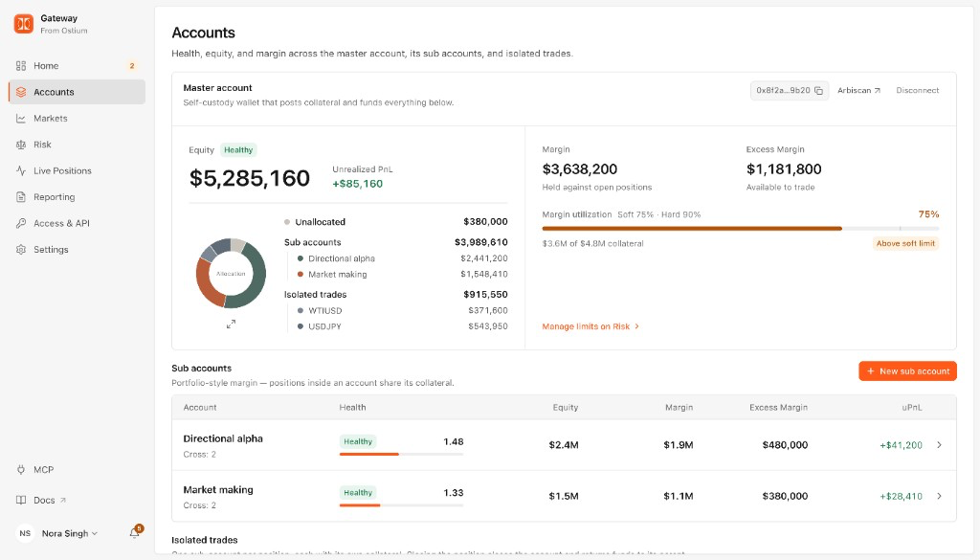The width and height of the screenshot is (980, 560).
Task: Open the Risk section
Action: point(77,145)
